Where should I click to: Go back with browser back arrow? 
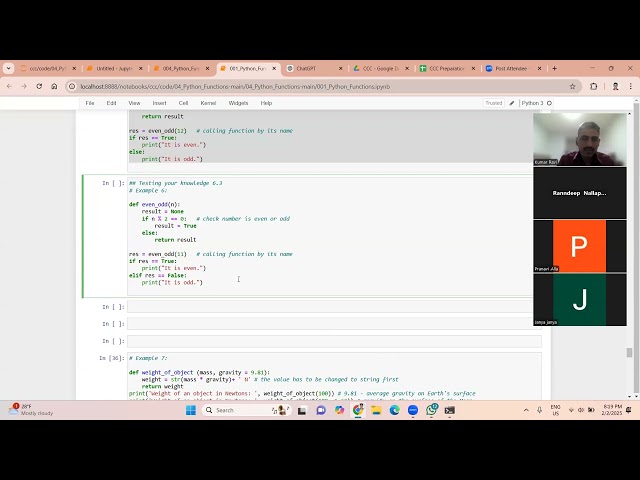(9, 87)
